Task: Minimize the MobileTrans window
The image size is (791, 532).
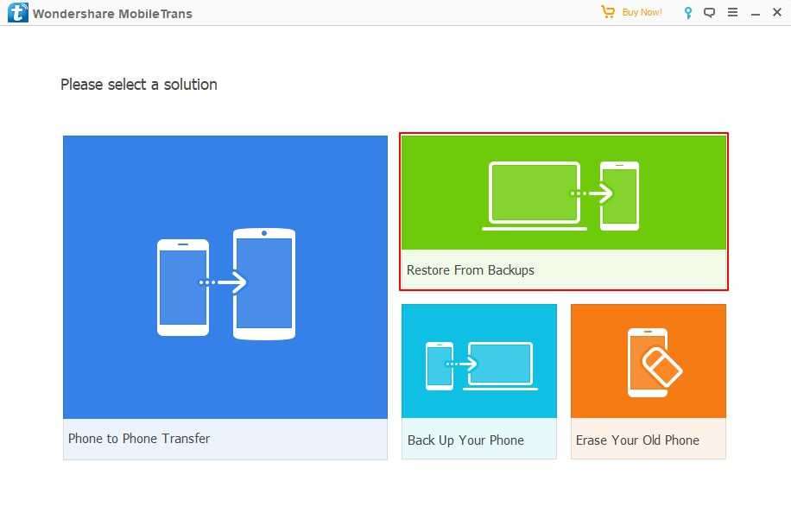Action: point(754,13)
